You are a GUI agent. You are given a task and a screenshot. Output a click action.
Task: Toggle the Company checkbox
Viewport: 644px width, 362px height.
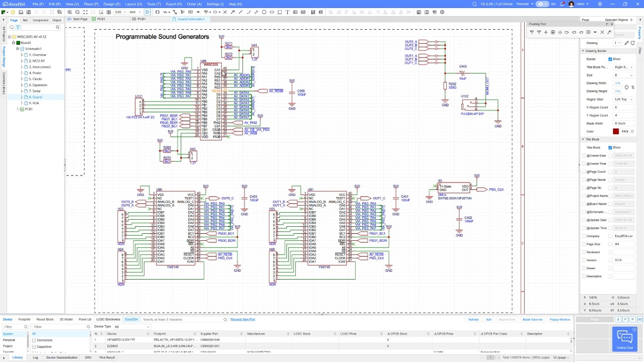click(x=584, y=236)
